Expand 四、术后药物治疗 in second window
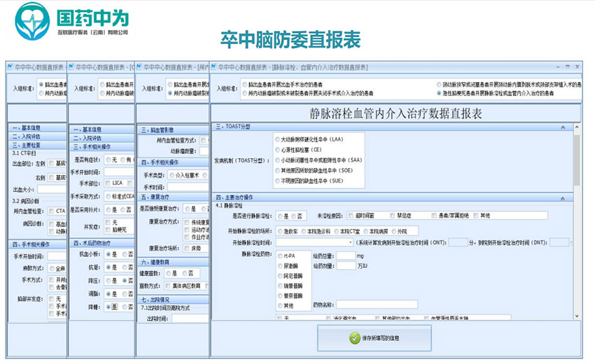595x364 pixels. (102, 243)
